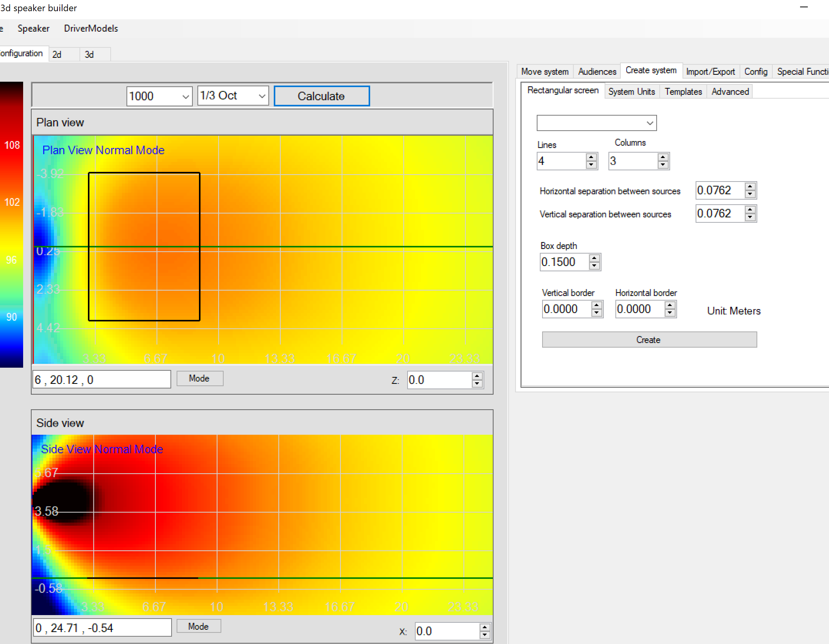Increase the Lines spinner value
Viewport: 829px width, 644px height.
[x=591, y=157]
